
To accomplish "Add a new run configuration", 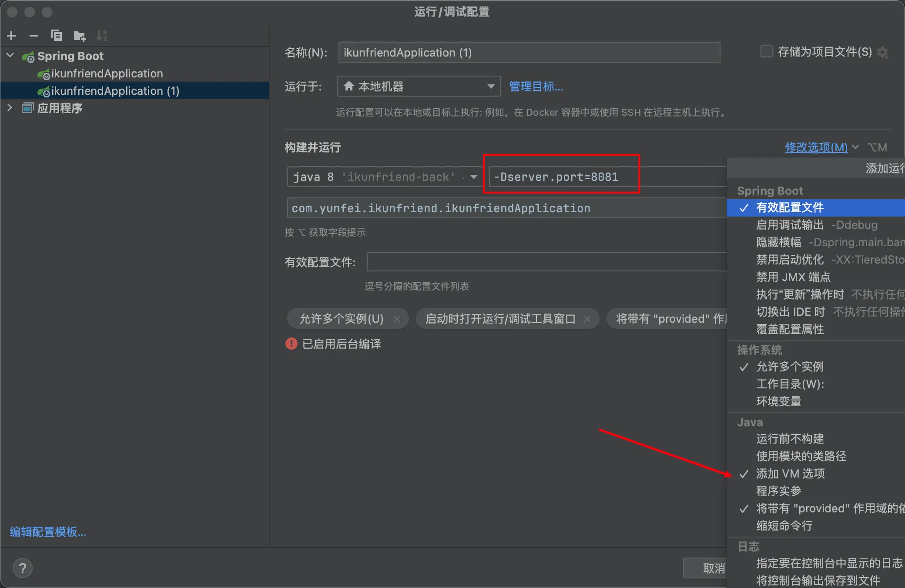I will click(12, 36).
